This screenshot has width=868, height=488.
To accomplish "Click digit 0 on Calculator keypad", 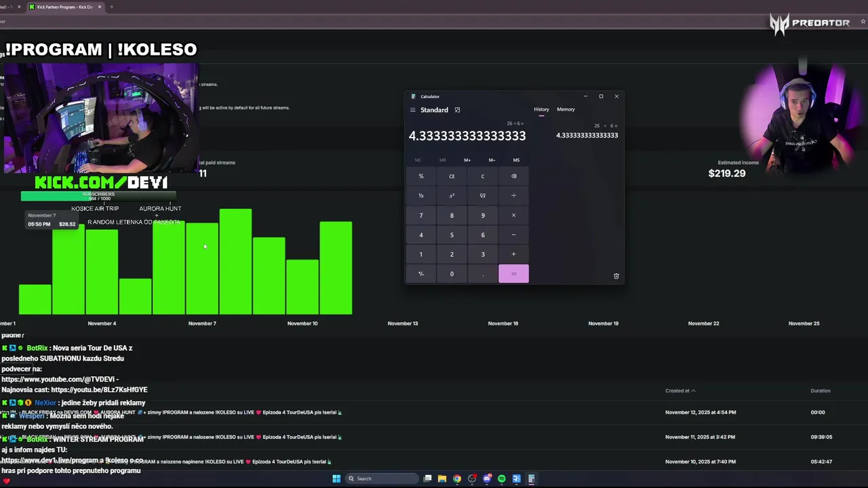I will 452,274.
